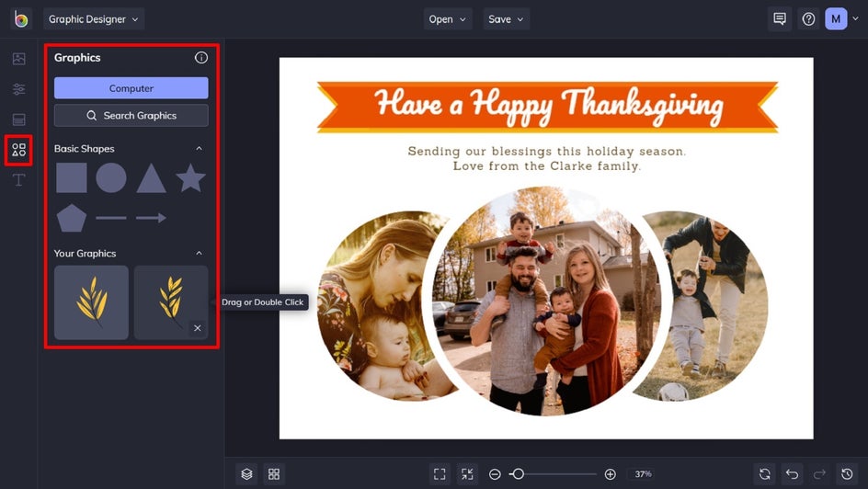Open the history clock icon
The width and height of the screenshot is (868, 489).
[847, 474]
